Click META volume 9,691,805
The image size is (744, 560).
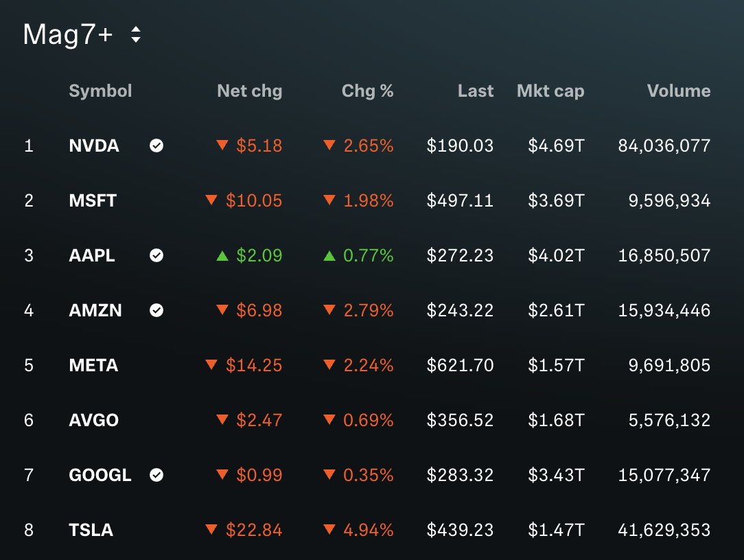click(669, 365)
